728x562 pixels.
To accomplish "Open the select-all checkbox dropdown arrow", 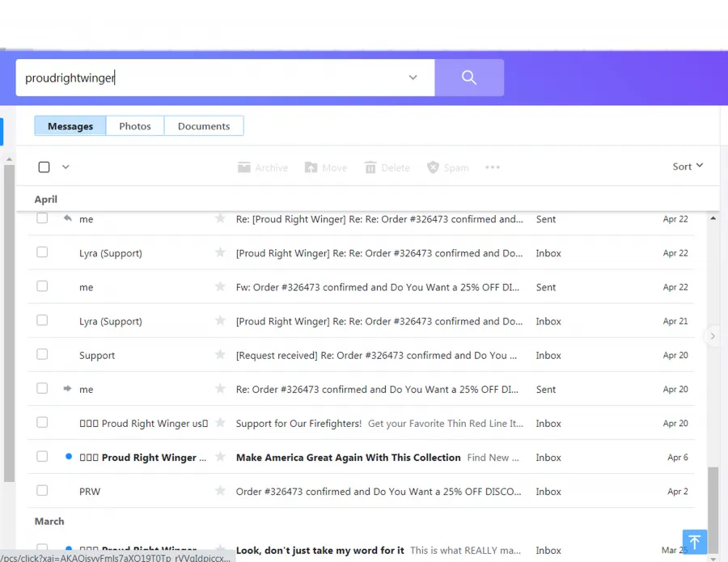I will point(66,167).
